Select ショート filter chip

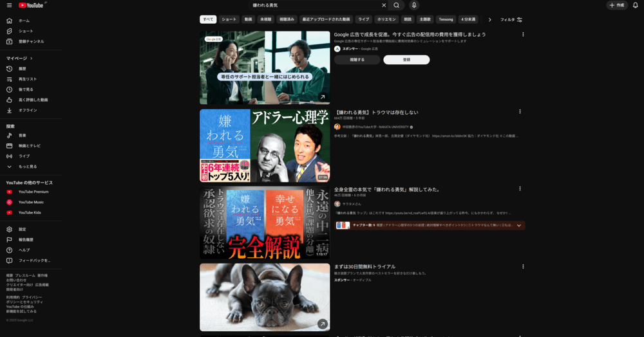229,19
